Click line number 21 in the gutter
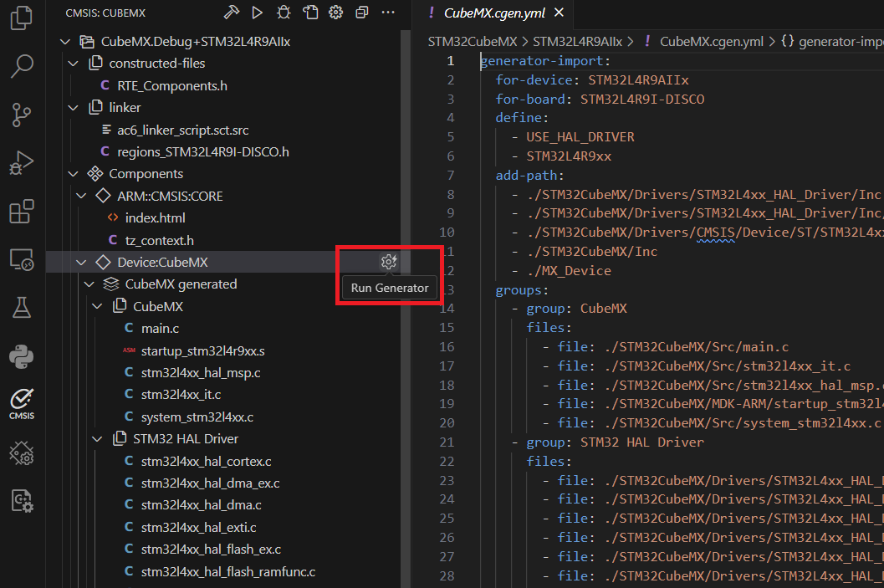Viewport: 884px width, 588px height. 447,442
